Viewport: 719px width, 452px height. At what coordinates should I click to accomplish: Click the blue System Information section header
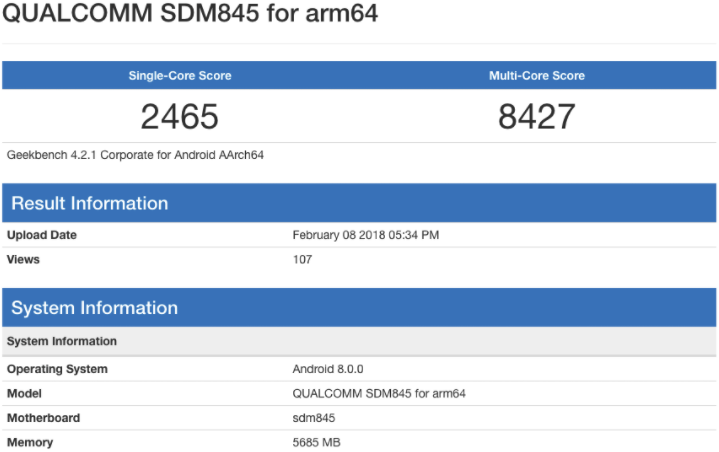359,308
